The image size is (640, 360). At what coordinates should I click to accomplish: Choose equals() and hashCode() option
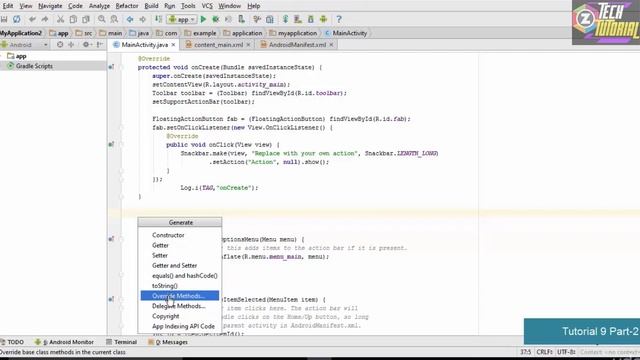click(180, 276)
